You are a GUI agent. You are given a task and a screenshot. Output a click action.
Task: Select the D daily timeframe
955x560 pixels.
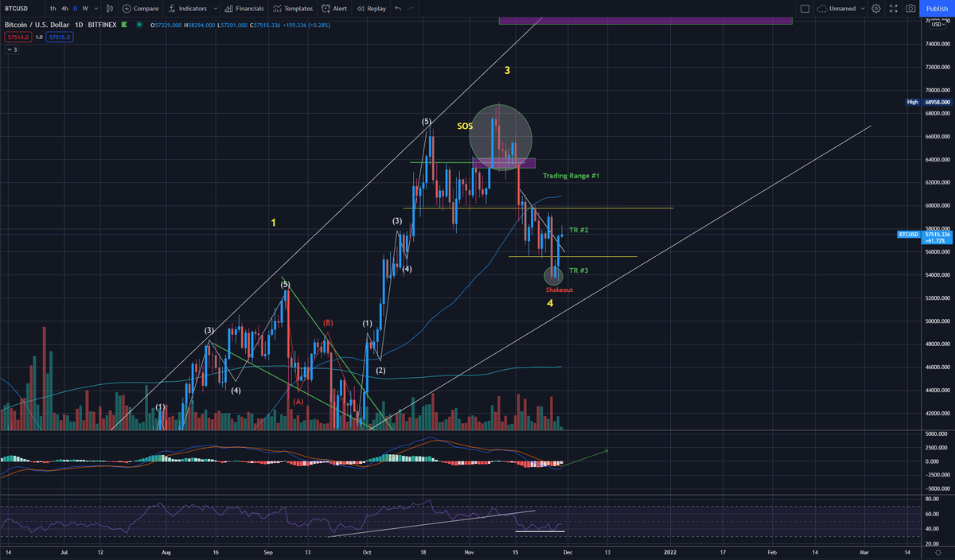coord(75,8)
